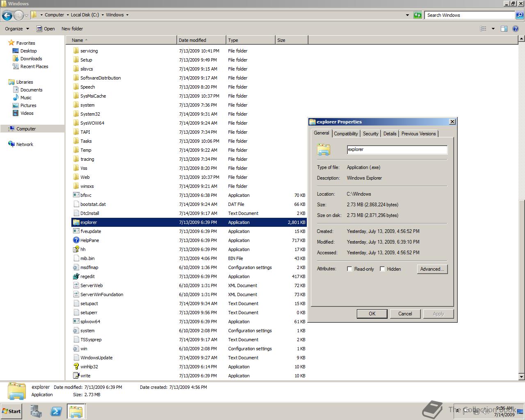
Task: Click the green refresh icon in address bar
Action: tap(418, 15)
